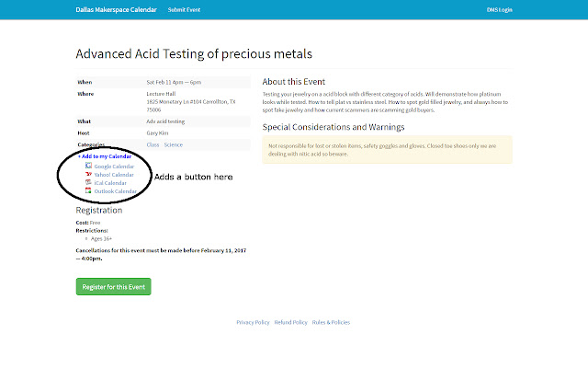Click the Special Considerations warning box
Image resolution: width=588 pixels, height=368 pixels.
387,149
